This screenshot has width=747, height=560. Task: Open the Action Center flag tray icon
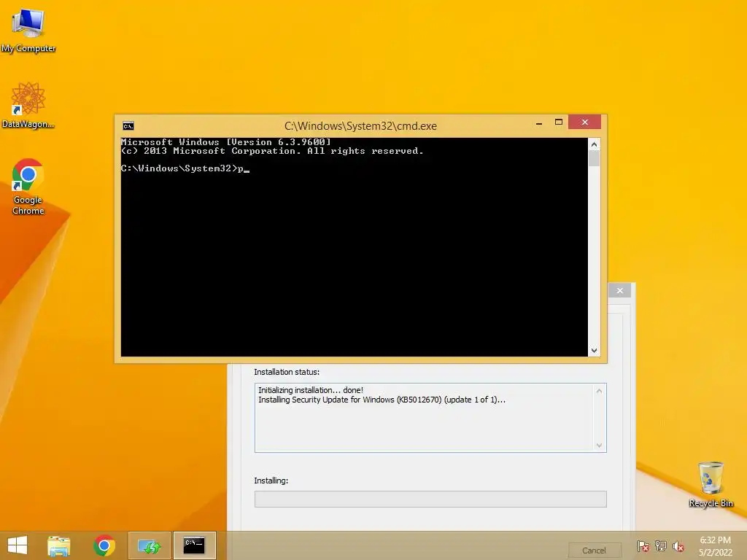click(x=643, y=546)
